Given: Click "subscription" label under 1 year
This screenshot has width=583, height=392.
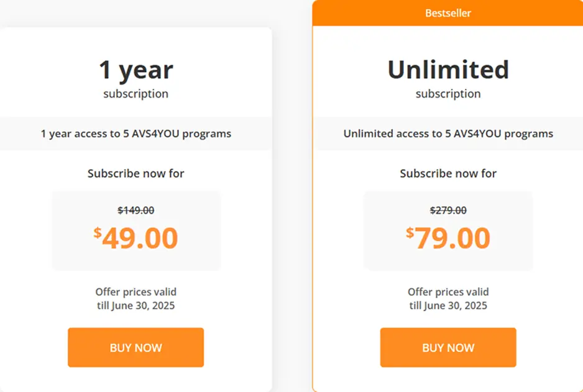Looking at the screenshot, I should (x=135, y=94).
